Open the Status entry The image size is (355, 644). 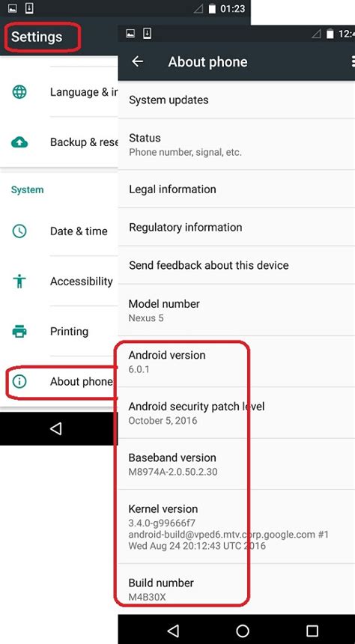click(236, 145)
